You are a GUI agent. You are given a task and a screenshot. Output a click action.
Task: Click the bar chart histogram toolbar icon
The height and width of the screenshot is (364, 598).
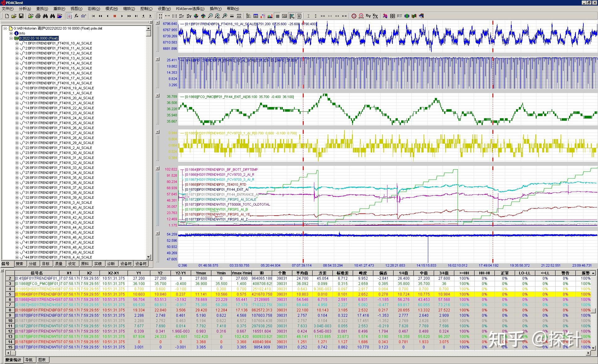[270, 16]
